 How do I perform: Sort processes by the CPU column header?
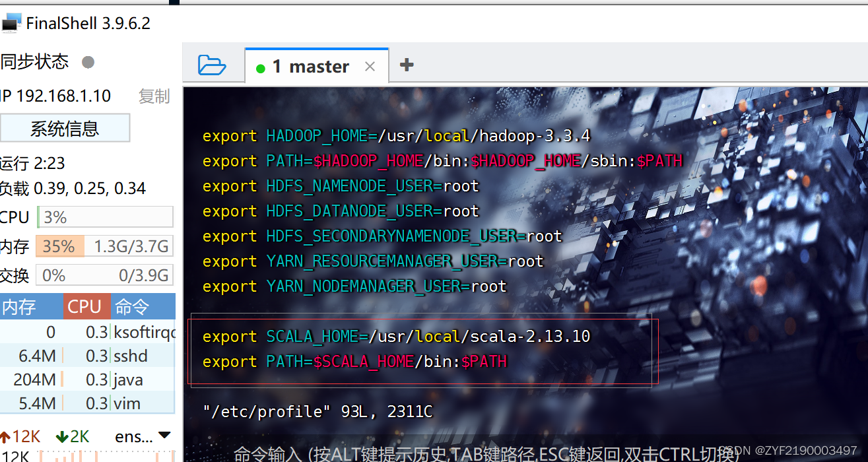click(x=86, y=306)
